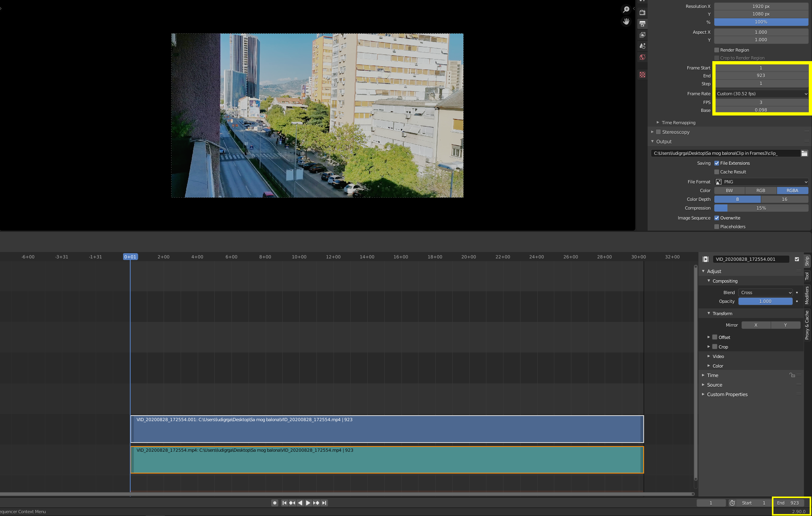Toggle preview range stopwatch icon
812x516 pixels.
[733, 503]
